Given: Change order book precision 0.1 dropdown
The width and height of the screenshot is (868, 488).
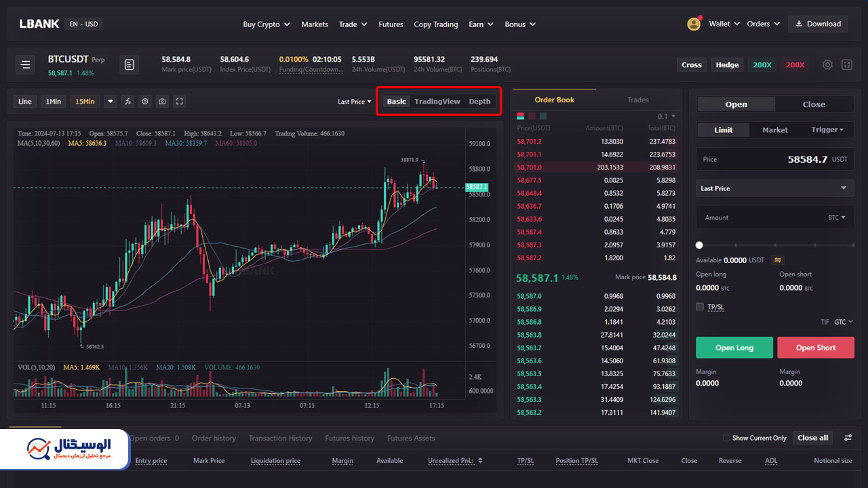Looking at the screenshot, I should 667,117.
